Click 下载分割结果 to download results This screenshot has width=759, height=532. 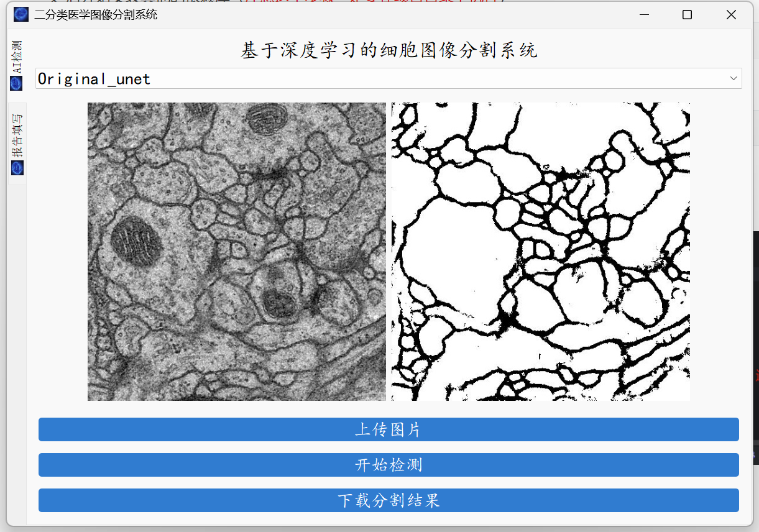(389, 500)
